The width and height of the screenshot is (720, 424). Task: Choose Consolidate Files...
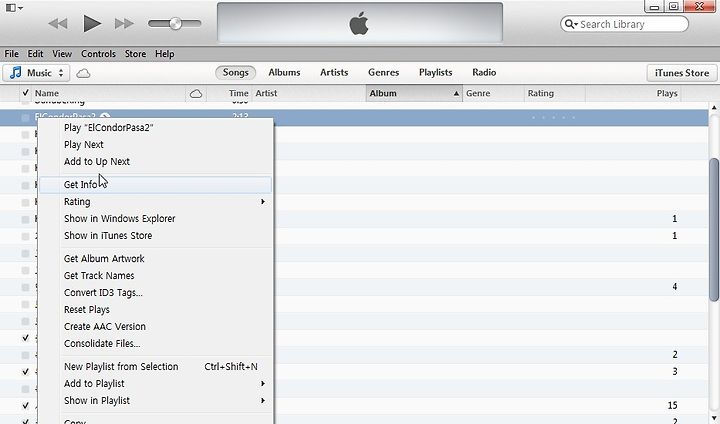pyautogui.click(x=156, y=344)
